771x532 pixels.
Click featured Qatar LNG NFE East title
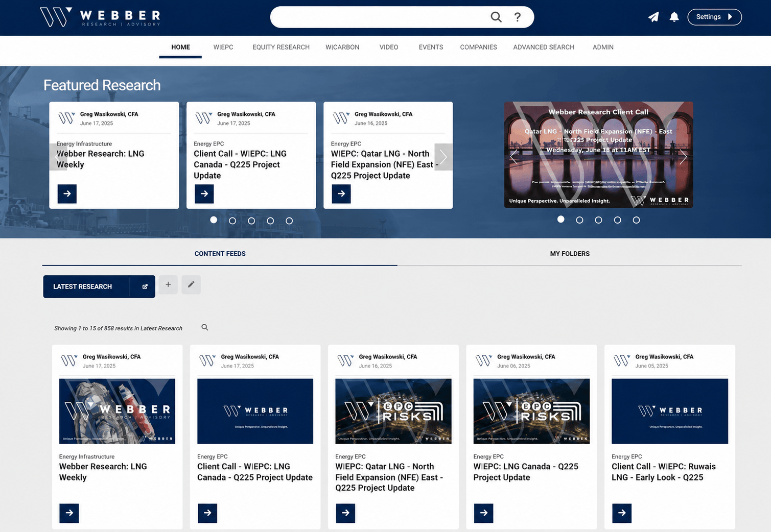tap(385, 164)
